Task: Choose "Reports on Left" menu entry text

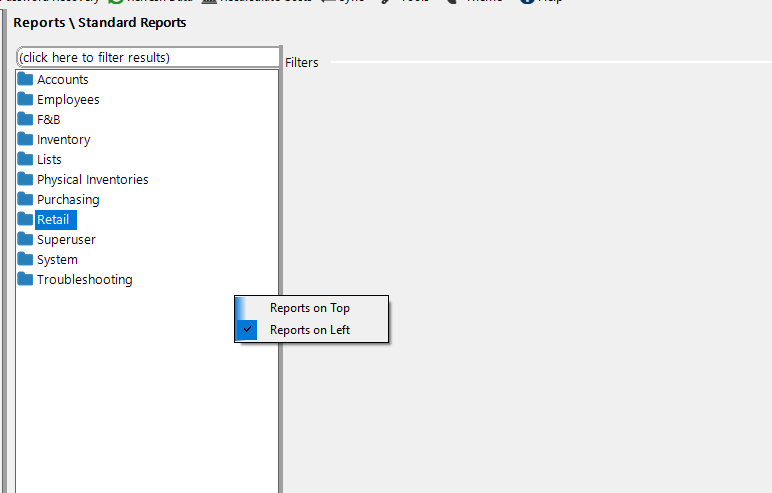Action: click(x=310, y=330)
